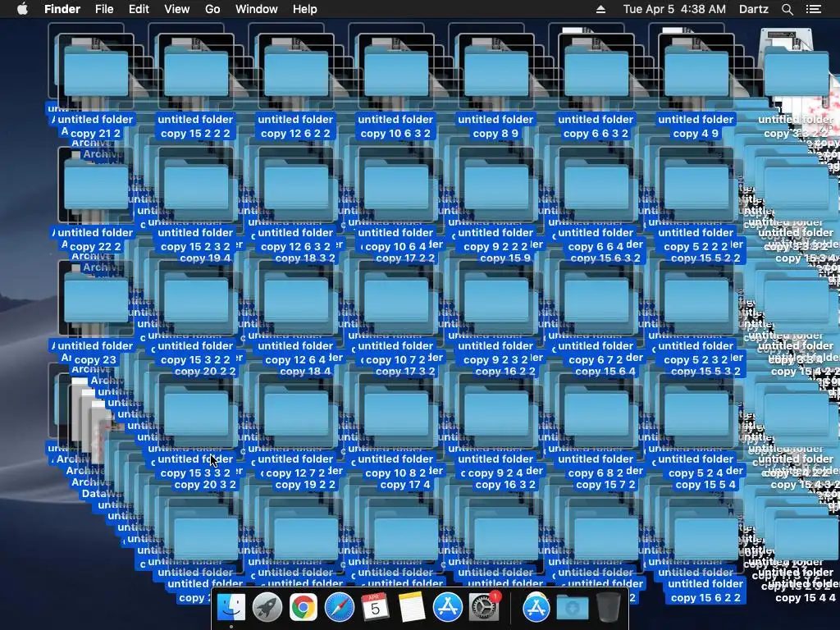Select folder icon 'untitled folder copy 22 2'
Image resolution: width=840 pixels, height=630 pixels.
tap(96, 185)
